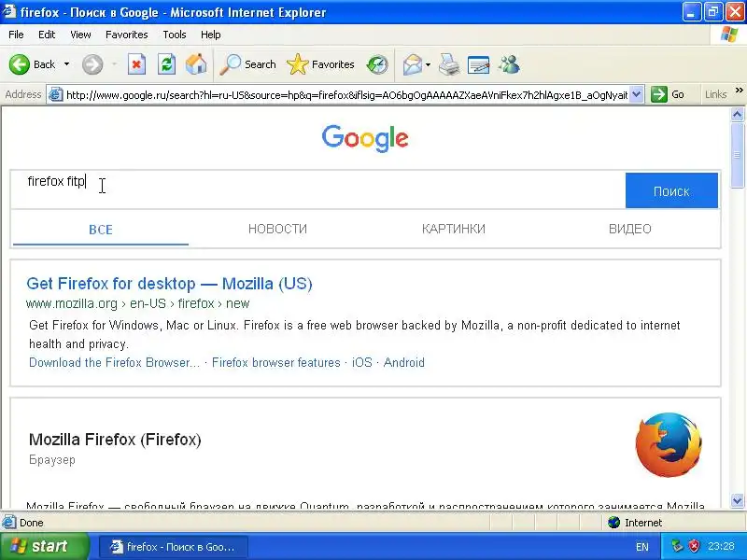Click the Stop loading icon
Viewport: 747px width, 560px height.
136,64
